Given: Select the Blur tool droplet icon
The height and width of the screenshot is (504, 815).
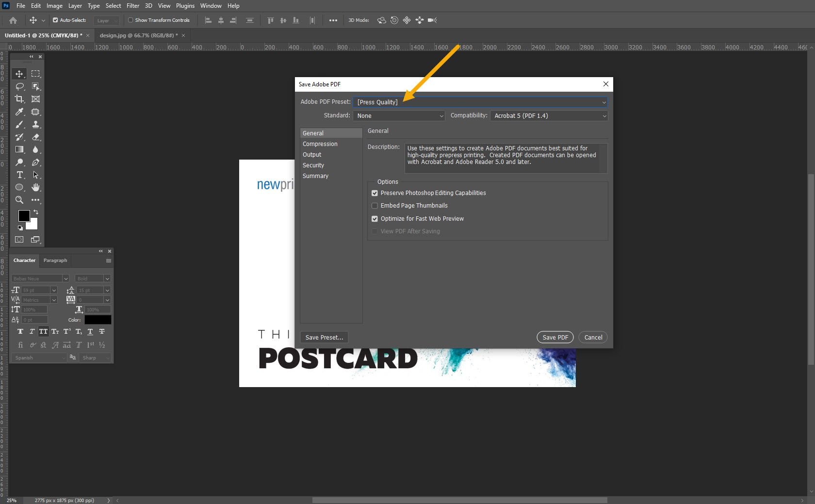Looking at the screenshot, I should pyautogui.click(x=35, y=149).
